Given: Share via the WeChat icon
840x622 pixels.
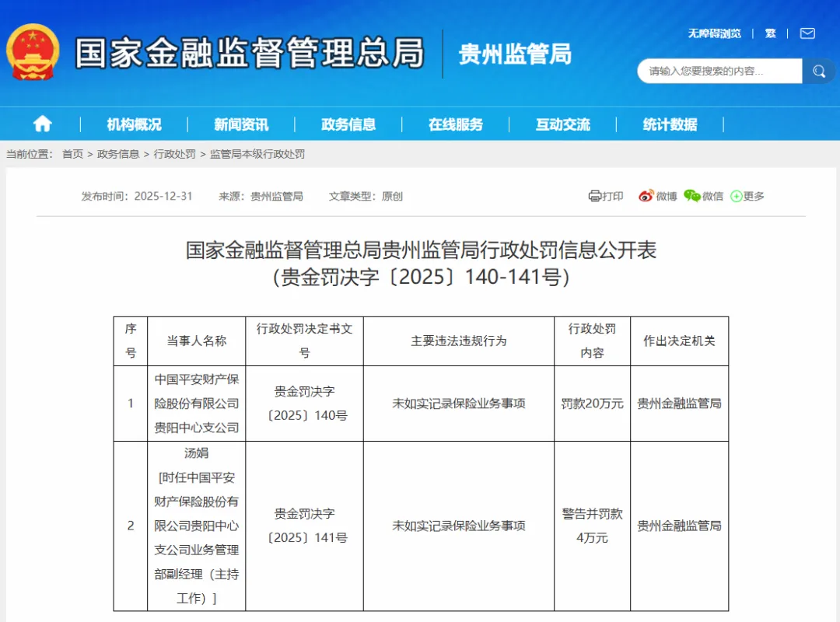Looking at the screenshot, I should pyautogui.click(x=691, y=196).
